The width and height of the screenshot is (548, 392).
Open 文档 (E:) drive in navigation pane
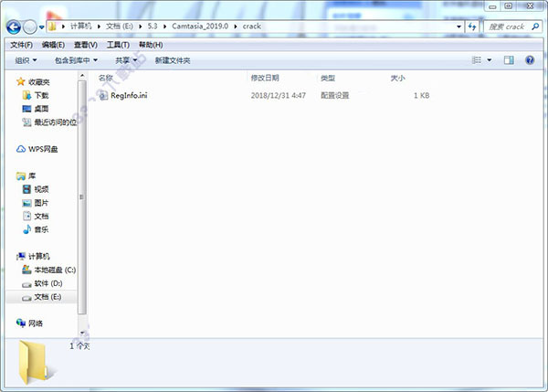tap(47, 297)
